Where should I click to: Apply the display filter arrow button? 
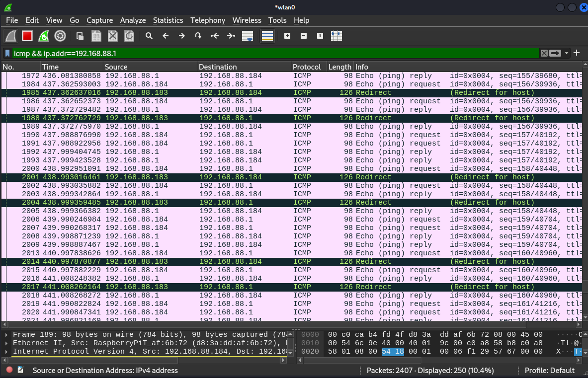[x=555, y=53]
